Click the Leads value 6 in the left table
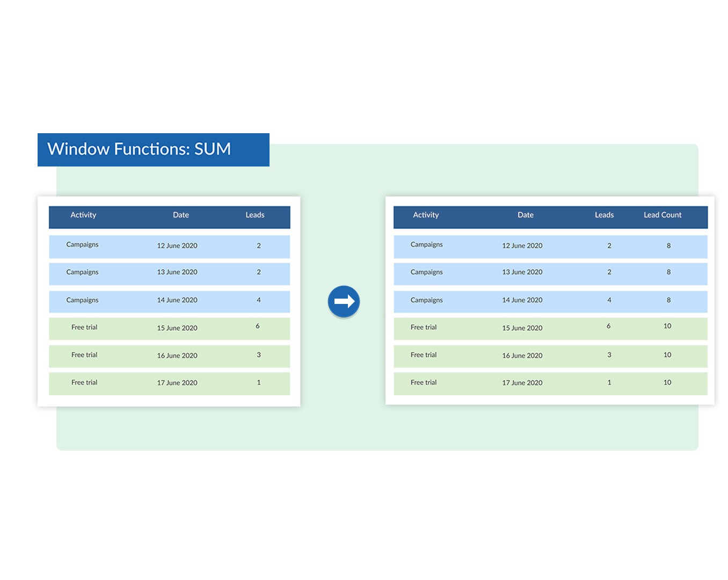The height and width of the screenshot is (580, 728). coord(258,327)
